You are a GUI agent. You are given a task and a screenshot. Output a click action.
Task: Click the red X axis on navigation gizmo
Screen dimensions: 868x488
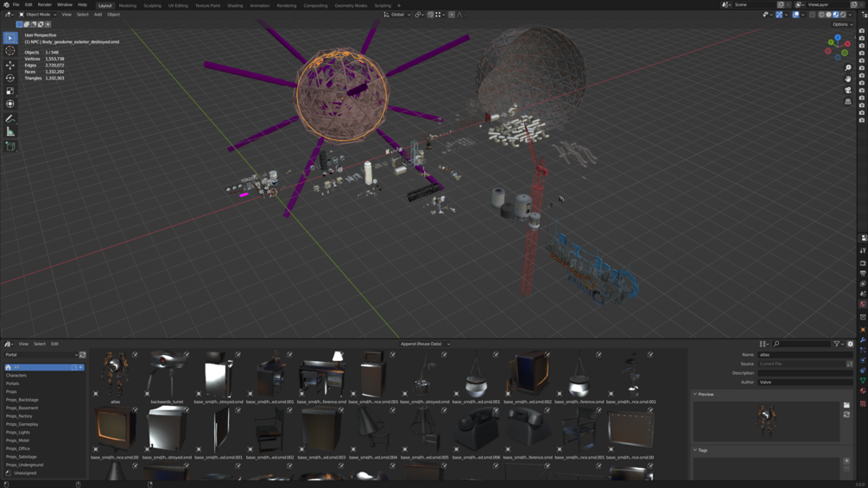[847, 44]
